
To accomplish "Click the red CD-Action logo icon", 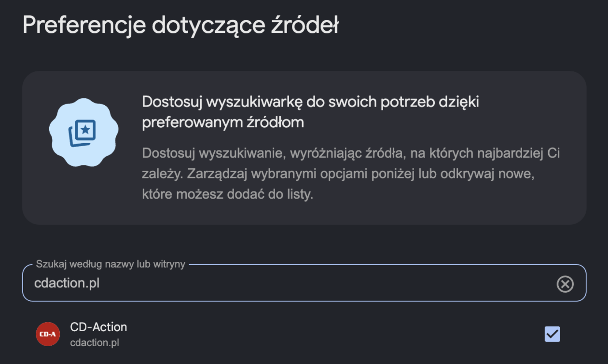I will click(48, 334).
